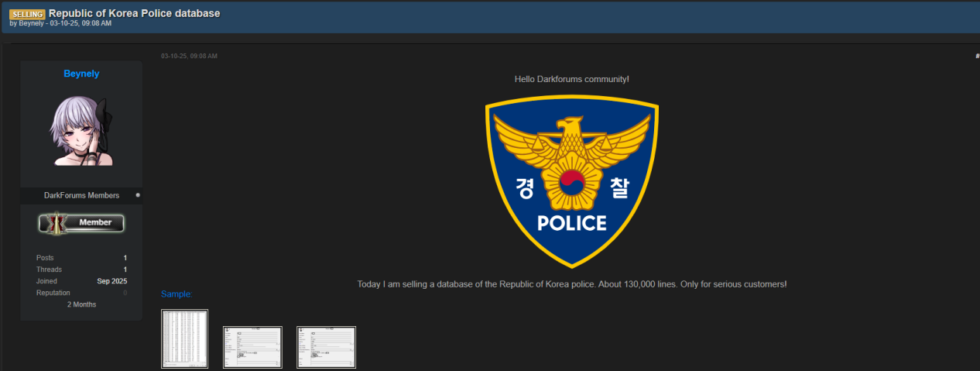This screenshot has width=980, height=371.
Task: Click the Threads count in user stats
Action: (x=125, y=270)
